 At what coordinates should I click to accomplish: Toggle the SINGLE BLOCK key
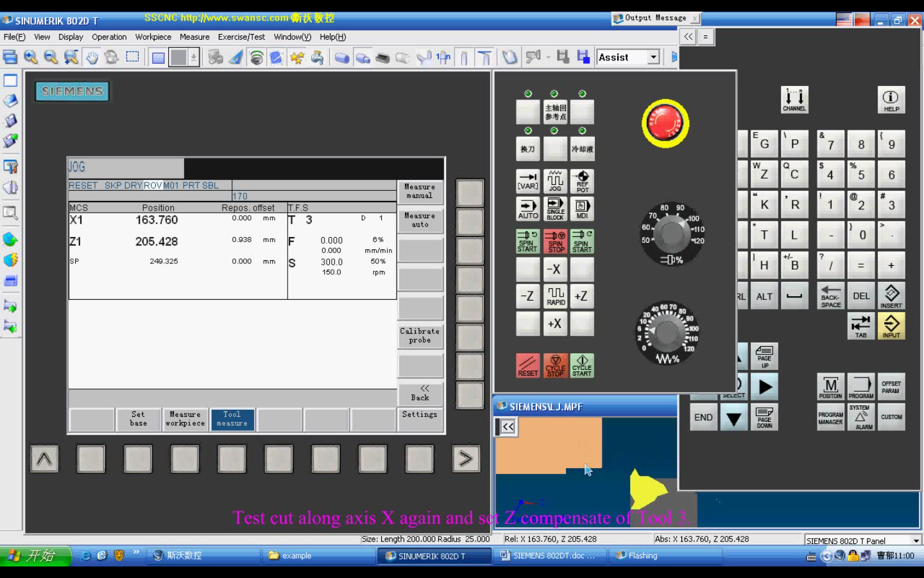[x=555, y=209]
